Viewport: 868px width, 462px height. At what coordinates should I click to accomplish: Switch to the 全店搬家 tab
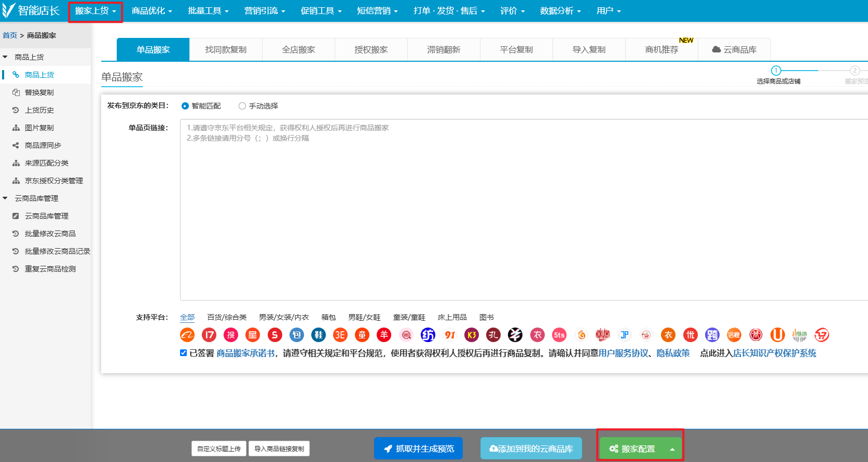pyautogui.click(x=298, y=50)
